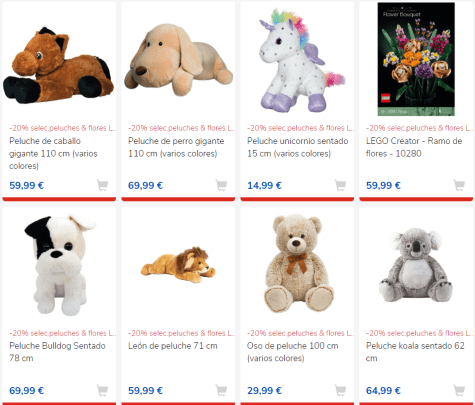
Task: Add Oso de peluche 100 cm to cart
Action: pyautogui.click(x=340, y=390)
